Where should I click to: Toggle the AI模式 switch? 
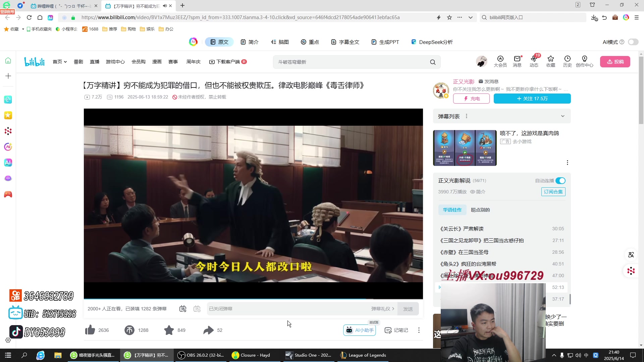click(633, 42)
